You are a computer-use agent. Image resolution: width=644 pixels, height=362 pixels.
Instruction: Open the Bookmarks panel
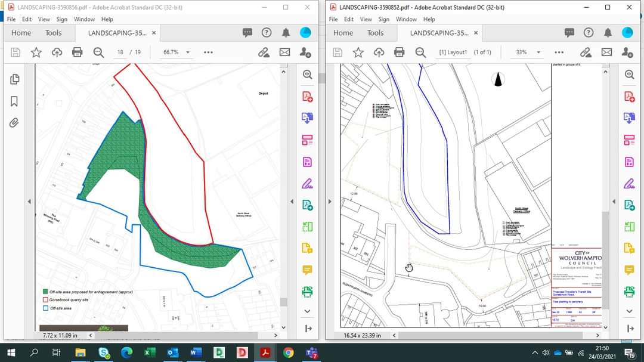click(14, 101)
